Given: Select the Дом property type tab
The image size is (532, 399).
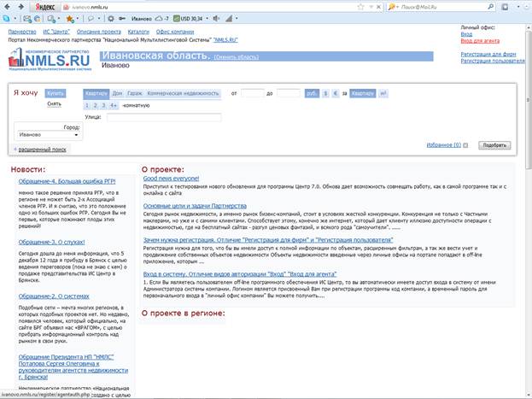Looking at the screenshot, I should (x=117, y=93).
